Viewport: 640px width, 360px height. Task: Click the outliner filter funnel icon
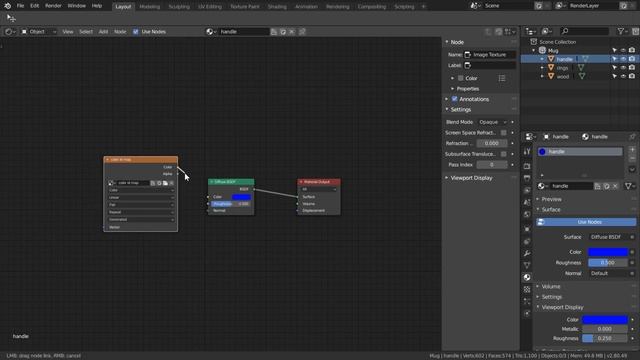click(622, 31)
